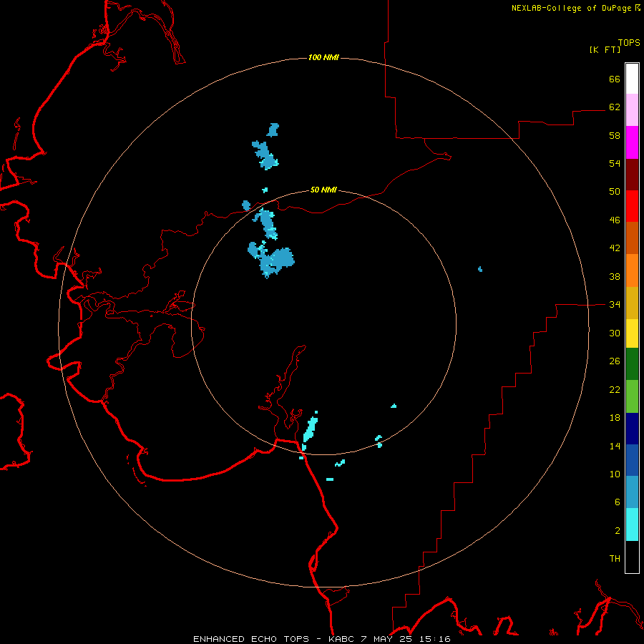Click the 6 legend value

[x=618, y=502]
